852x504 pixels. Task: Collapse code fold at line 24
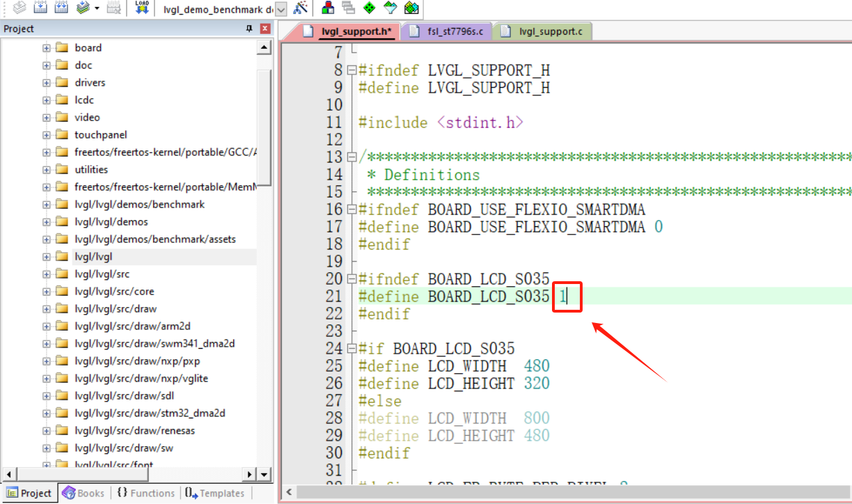[352, 349]
